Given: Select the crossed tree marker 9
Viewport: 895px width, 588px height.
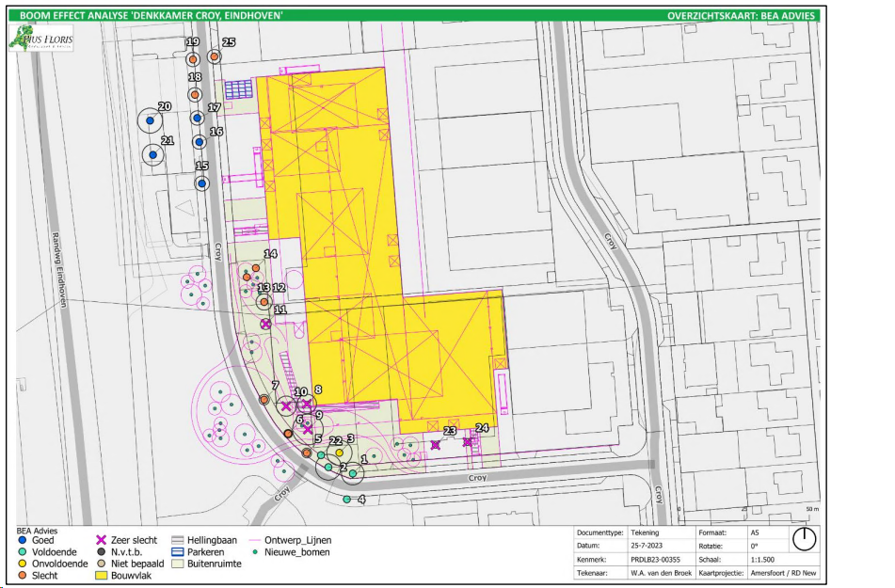Looking at the screenshot, I should tap(307, 429).
